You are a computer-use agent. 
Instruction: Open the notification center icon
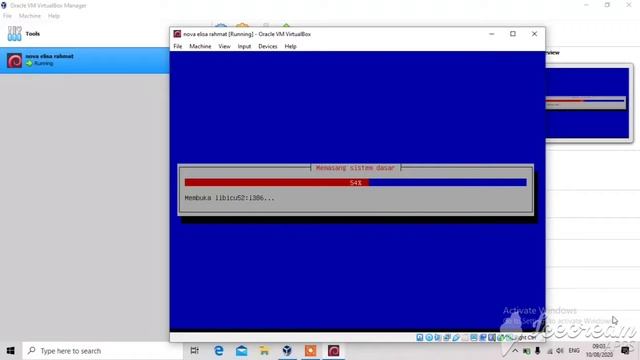(625, 351)
